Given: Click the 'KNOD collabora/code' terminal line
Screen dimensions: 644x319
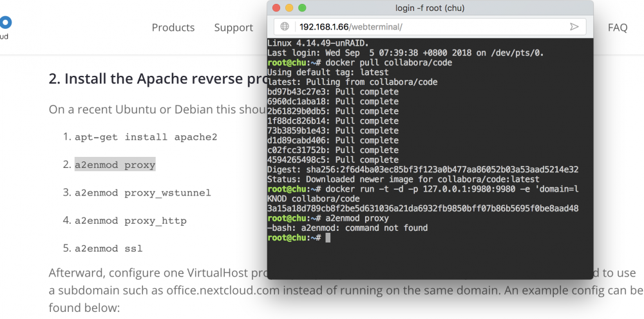Looking at the screenshot, I should 314,199.
